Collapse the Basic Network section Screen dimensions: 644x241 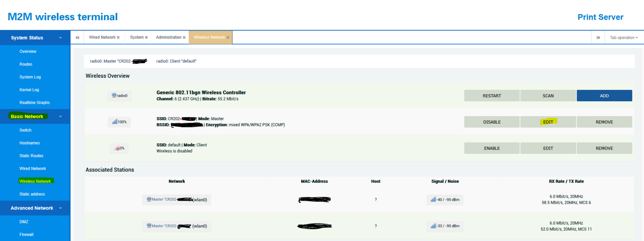point(60,116)
